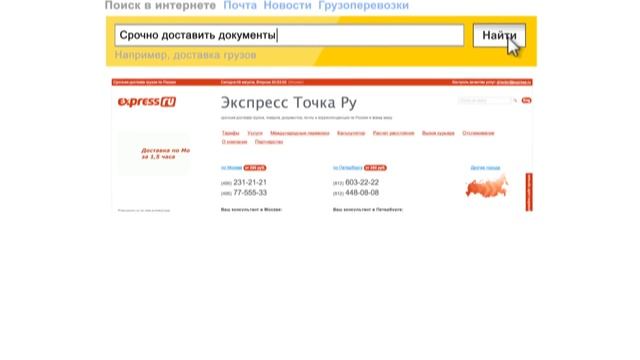Open the Вызов курьера menu link
Image resolution: width=640 pixels, height=360 pixels.
pyautogui.click(x=438, y=133)
